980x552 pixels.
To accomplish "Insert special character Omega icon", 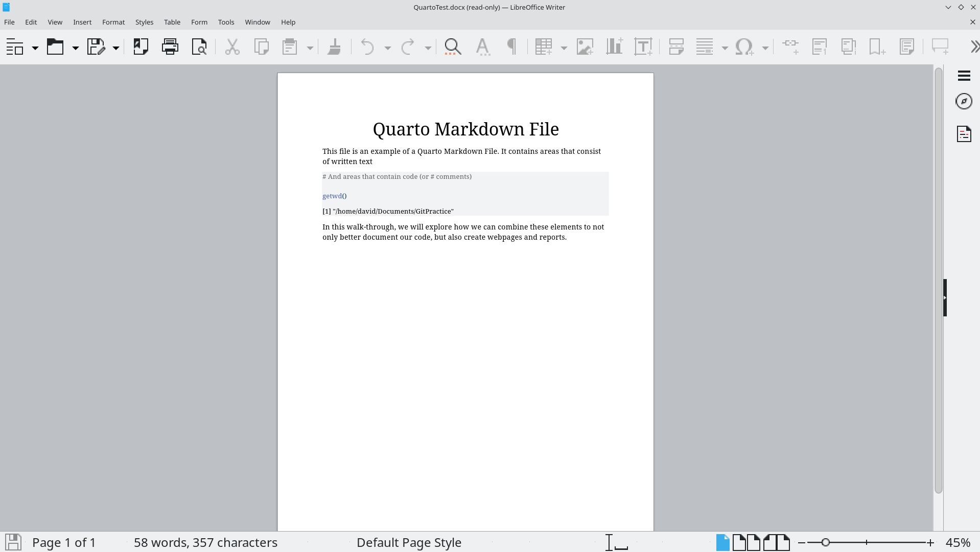I will click(744, 47).
